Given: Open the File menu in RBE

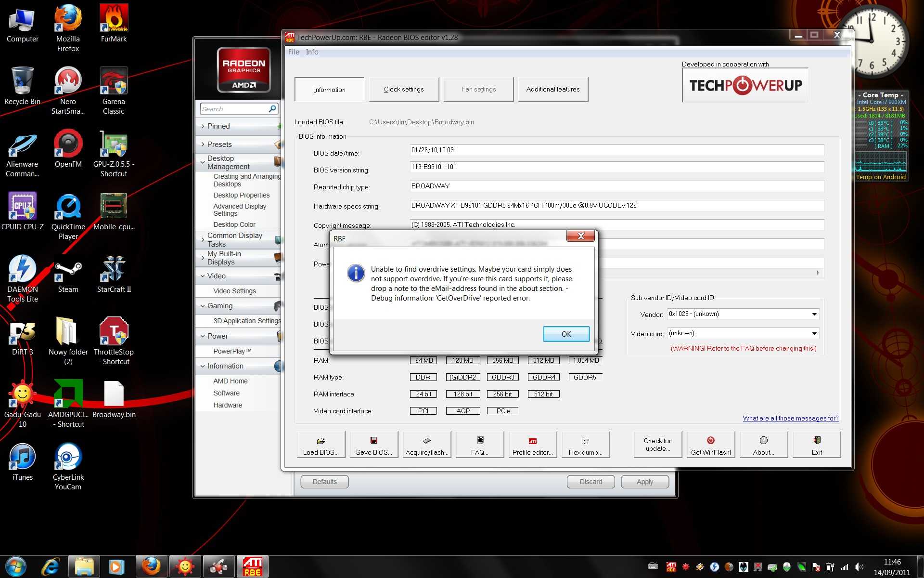Looking at the screenshot, I should 294,52.
